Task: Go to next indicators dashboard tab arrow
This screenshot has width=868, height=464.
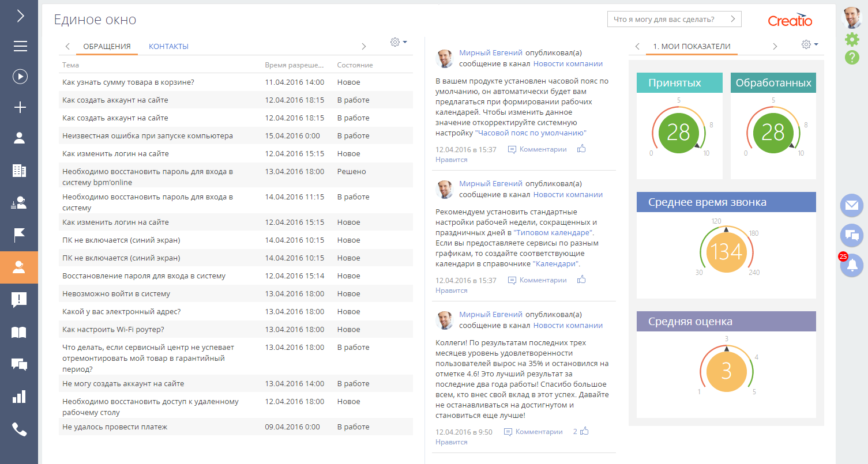Action: pyautogui.click(x=775, y=47)
